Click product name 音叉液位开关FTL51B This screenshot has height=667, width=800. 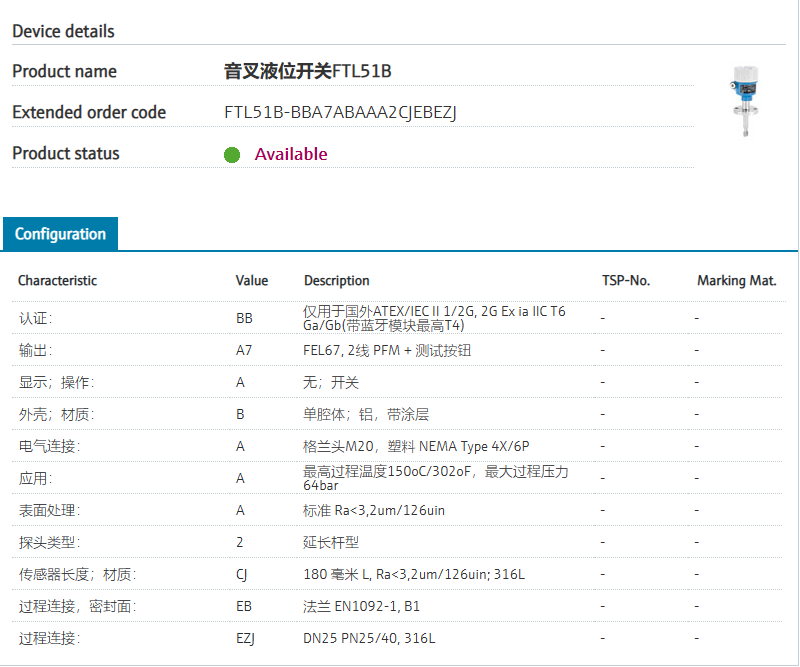(307, 71)
